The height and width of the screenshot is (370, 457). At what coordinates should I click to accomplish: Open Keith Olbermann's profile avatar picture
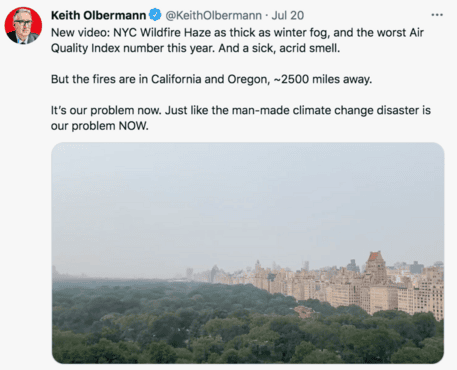[x=23, y=26]
